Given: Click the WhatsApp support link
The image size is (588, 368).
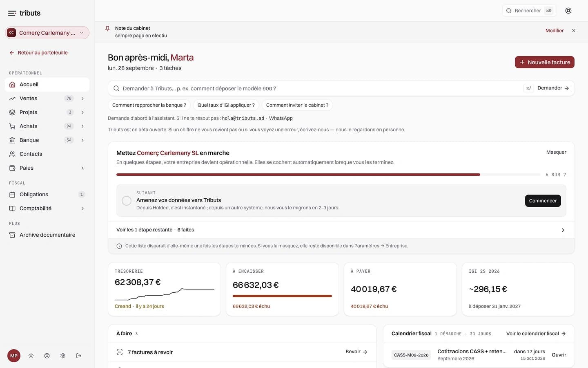Looking at the screenshot, I should point(281,118).
